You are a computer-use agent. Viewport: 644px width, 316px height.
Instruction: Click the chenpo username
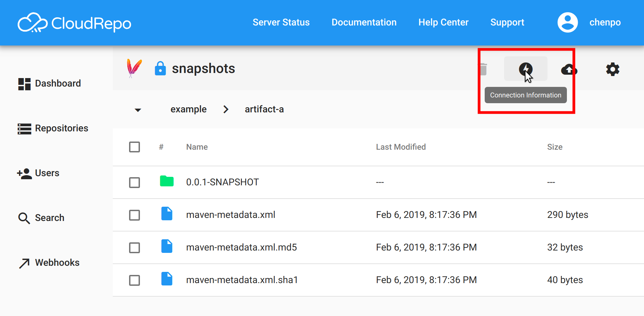tap(605, 22)
